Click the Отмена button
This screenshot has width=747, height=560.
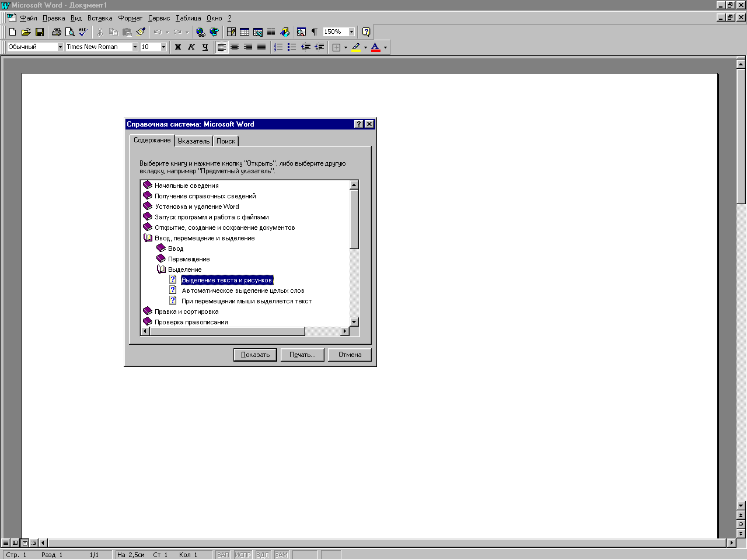click(350, 355)
